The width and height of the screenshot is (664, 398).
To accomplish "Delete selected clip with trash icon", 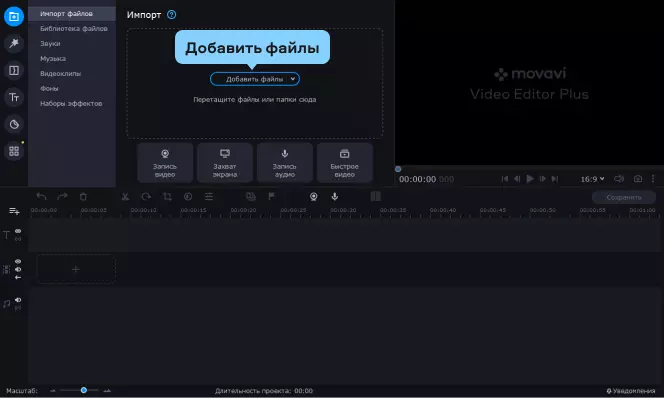I will pos(83,197).
